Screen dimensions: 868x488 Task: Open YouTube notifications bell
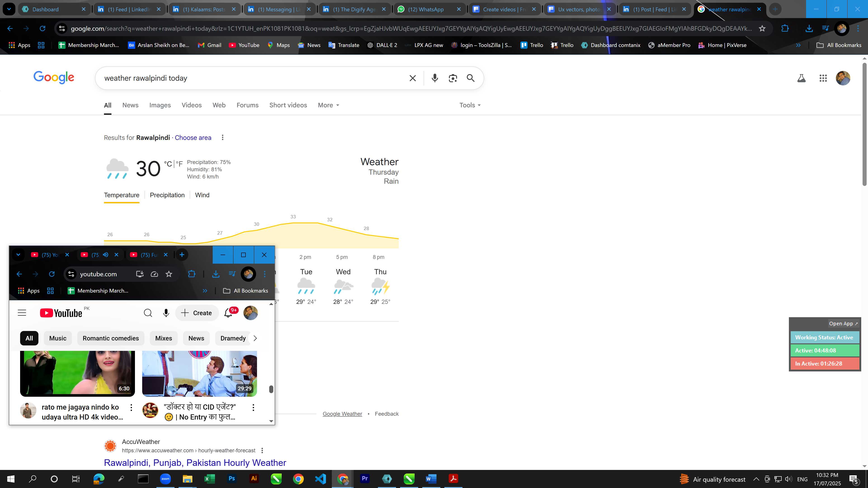coord(228,313)
